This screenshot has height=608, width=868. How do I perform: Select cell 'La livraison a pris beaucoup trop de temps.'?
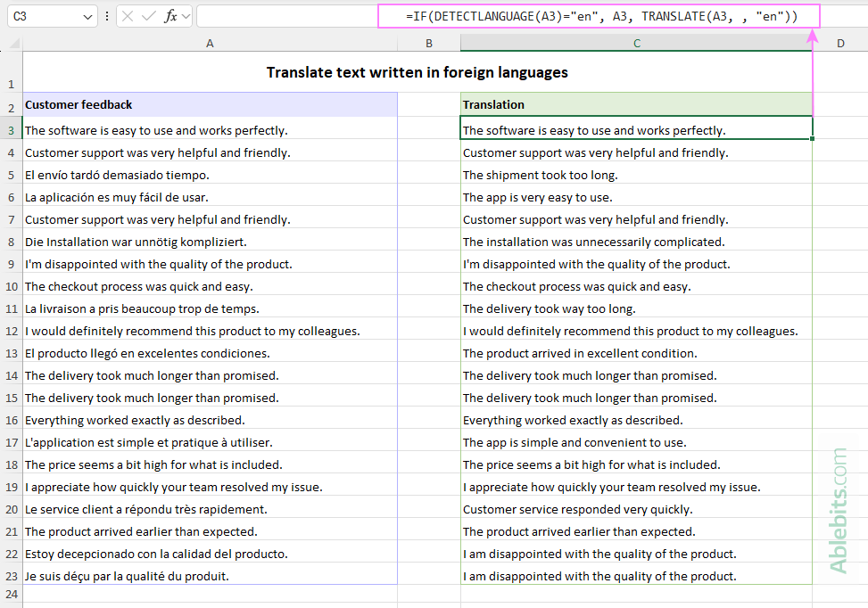coord(210,308)
